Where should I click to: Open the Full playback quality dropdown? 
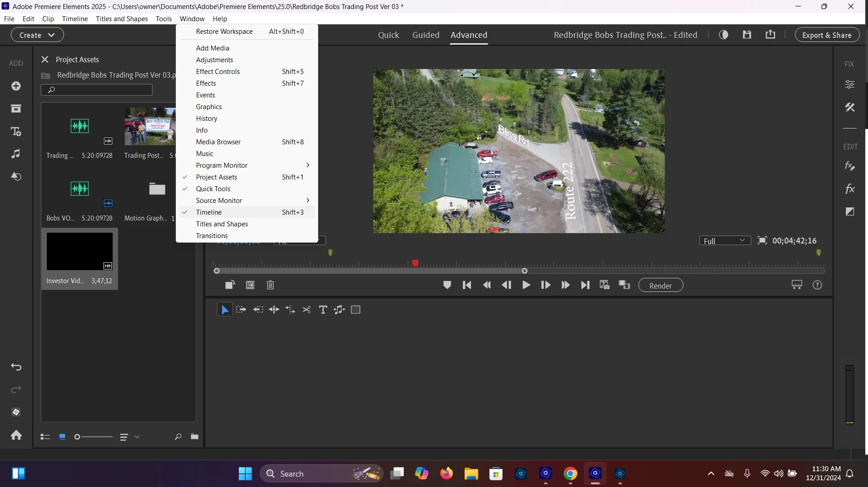coord(725,241)
